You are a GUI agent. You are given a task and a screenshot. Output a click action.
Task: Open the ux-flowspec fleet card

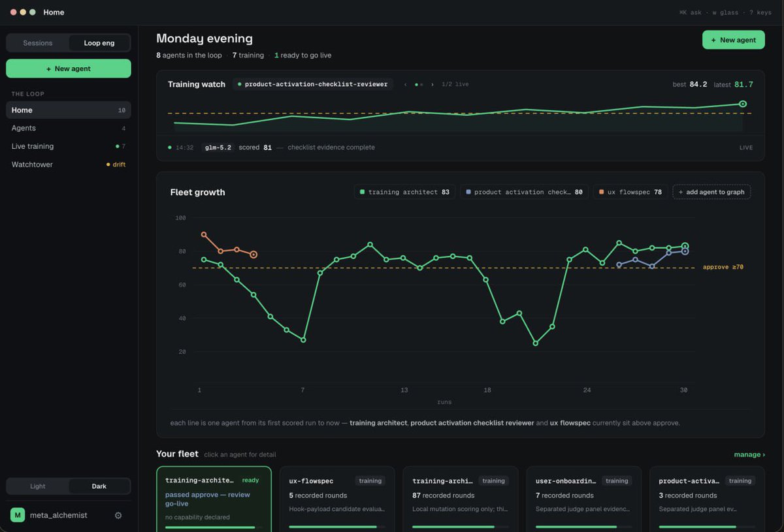click(x=337, y=499)
